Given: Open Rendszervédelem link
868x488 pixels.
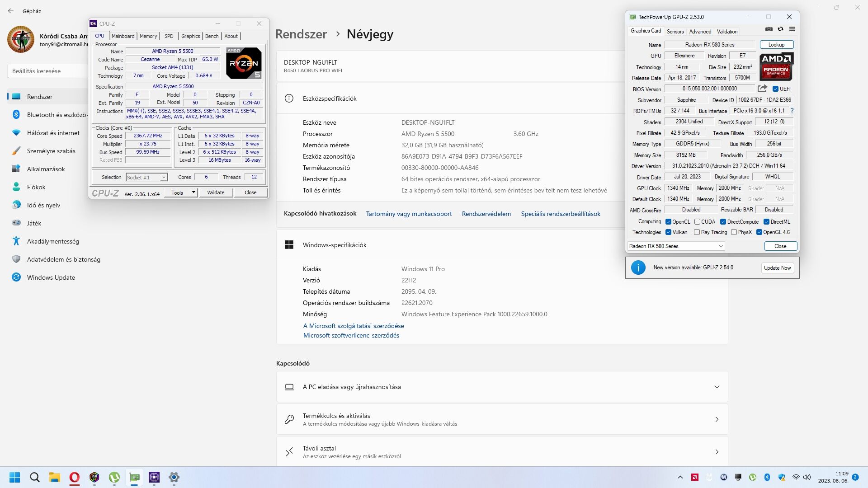Looking at the screenshot, I should (x=486, y=214).
